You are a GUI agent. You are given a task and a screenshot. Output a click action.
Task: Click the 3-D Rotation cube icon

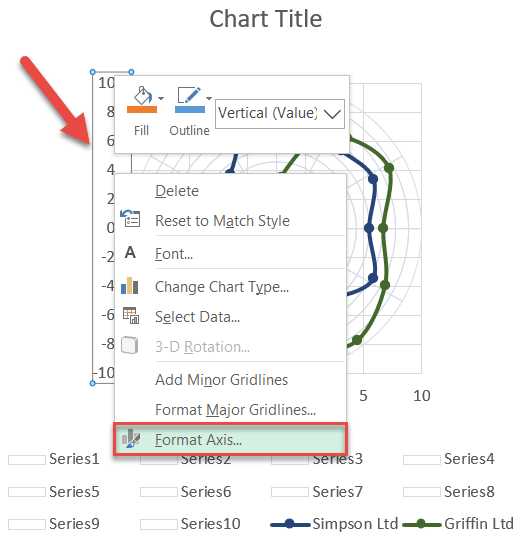[130, 345]
